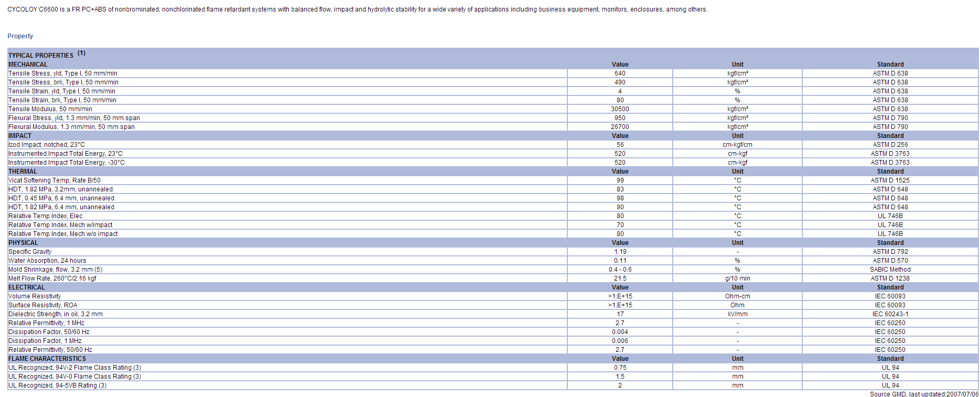Click ASTM D 790 for Flexural Stress
This screenshot has width=980, height=397.
[890, 118]
